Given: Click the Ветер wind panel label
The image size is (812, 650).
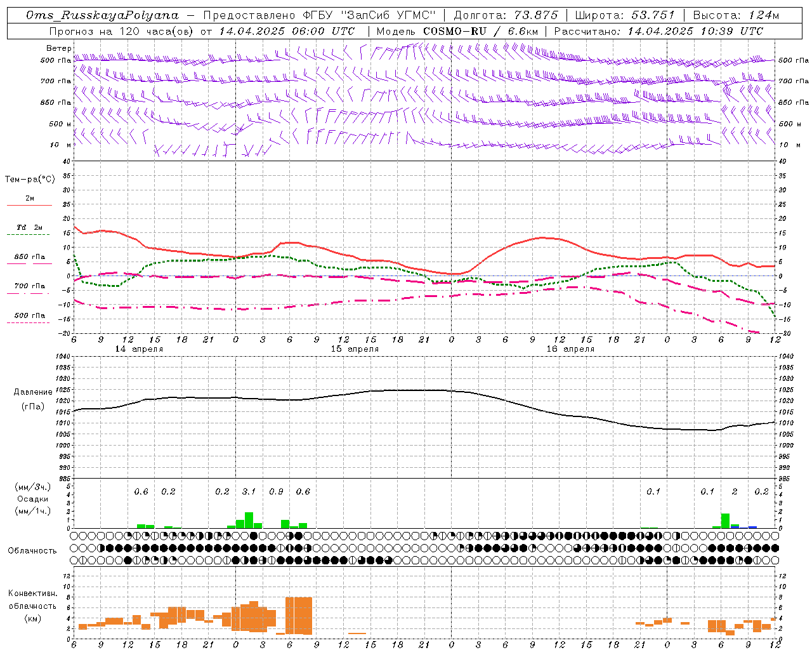Looking at the screenshot, I should 58,48.
